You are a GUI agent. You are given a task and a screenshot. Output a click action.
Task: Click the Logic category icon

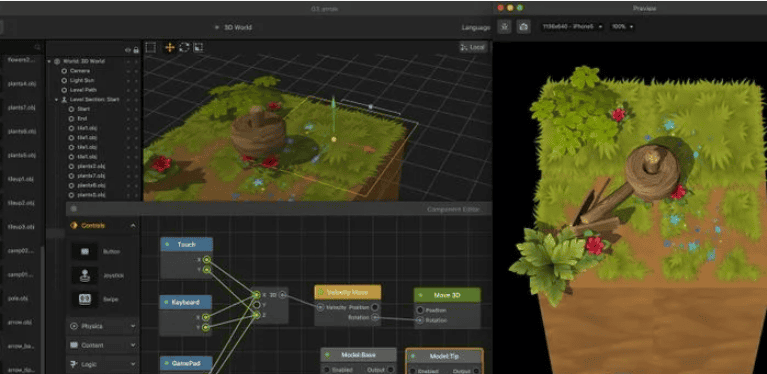tap(74, 364)
